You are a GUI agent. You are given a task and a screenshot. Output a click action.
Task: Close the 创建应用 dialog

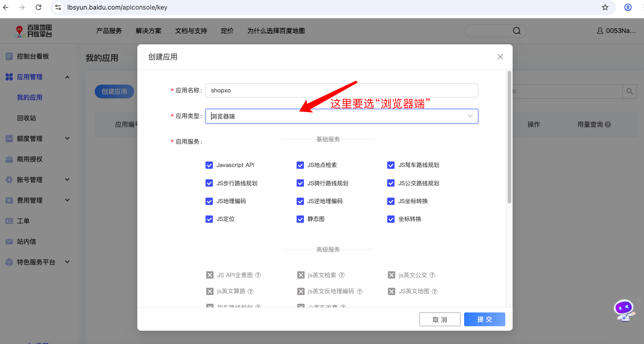500,57
